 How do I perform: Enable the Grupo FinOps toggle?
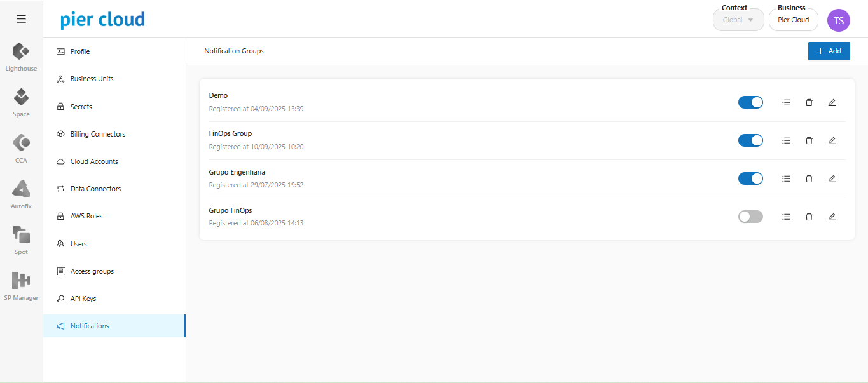point(750,217)
